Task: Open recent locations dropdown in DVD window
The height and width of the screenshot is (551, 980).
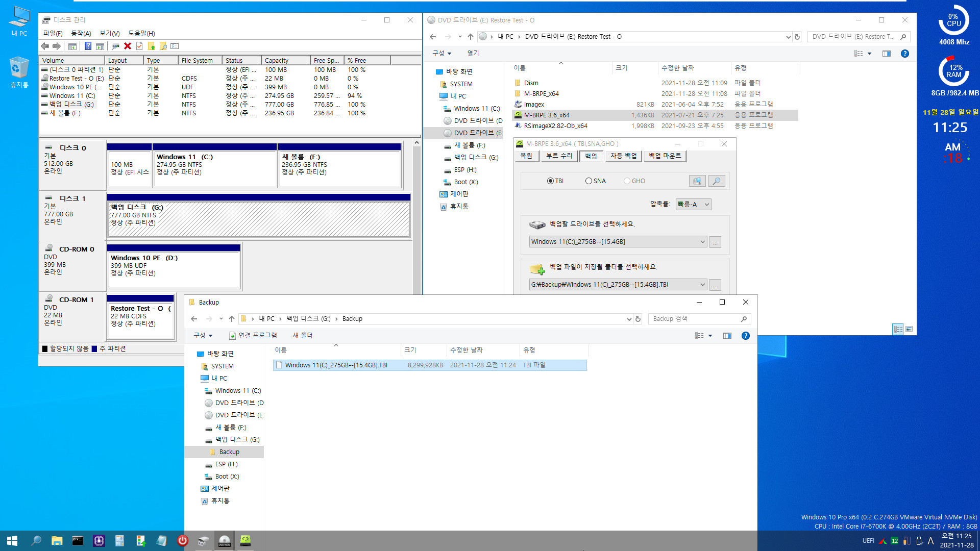Action: [x=460, y=37]
